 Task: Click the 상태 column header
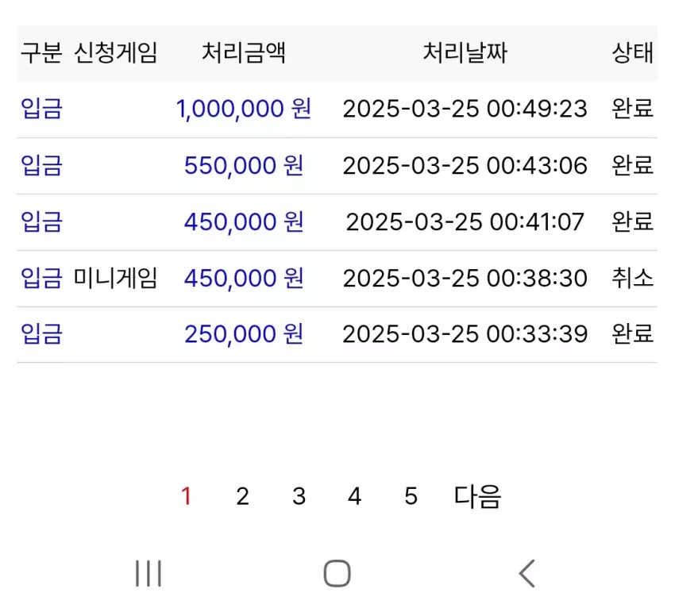(632, 53)
